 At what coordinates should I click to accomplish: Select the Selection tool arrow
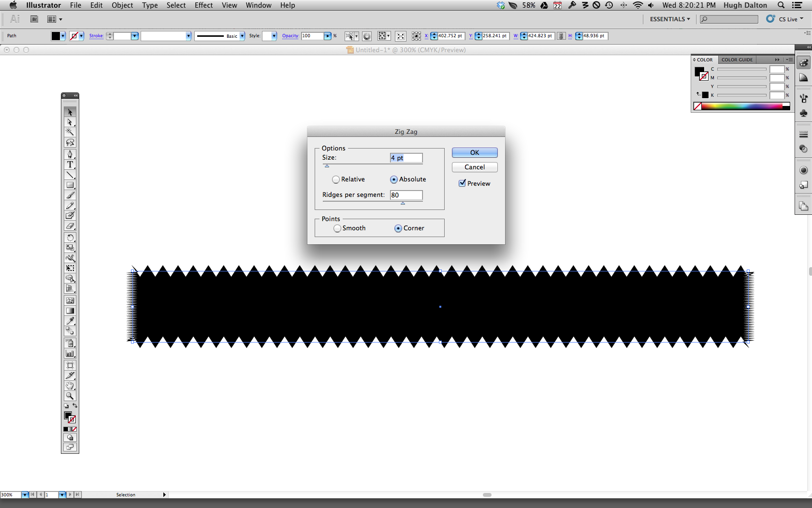(x=70, y=112)
